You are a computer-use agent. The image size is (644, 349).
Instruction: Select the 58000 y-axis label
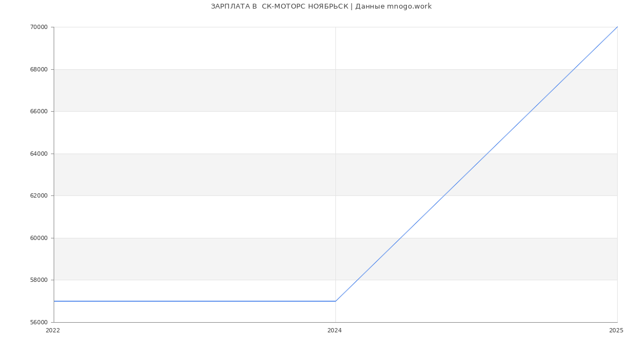[x=39, y=280]
